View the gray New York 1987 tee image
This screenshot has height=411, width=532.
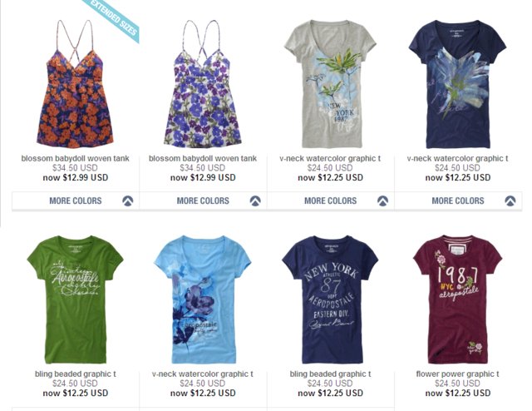tap(330, 84)
